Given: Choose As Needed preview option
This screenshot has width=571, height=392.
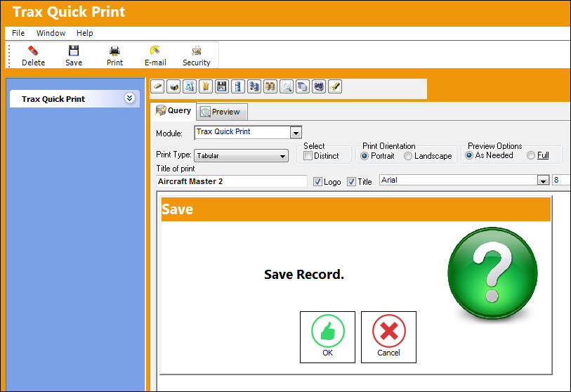Looking at the screenshot, I should 469,155.
